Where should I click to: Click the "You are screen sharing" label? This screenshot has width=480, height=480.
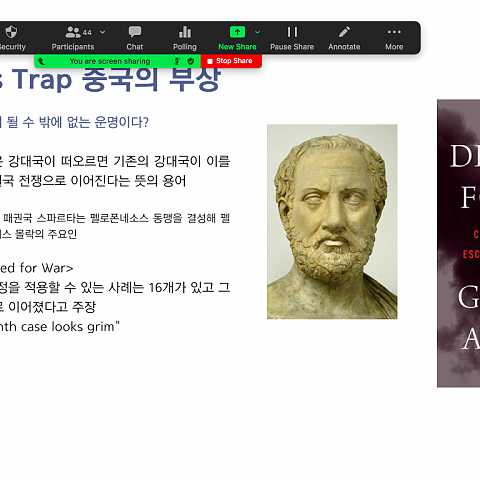(x=110, y=61)
